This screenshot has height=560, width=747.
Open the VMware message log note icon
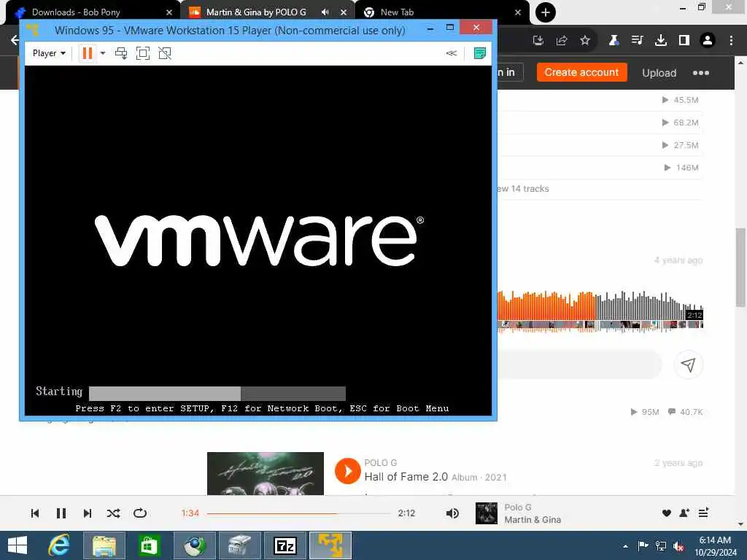click(x=480, y=53)
